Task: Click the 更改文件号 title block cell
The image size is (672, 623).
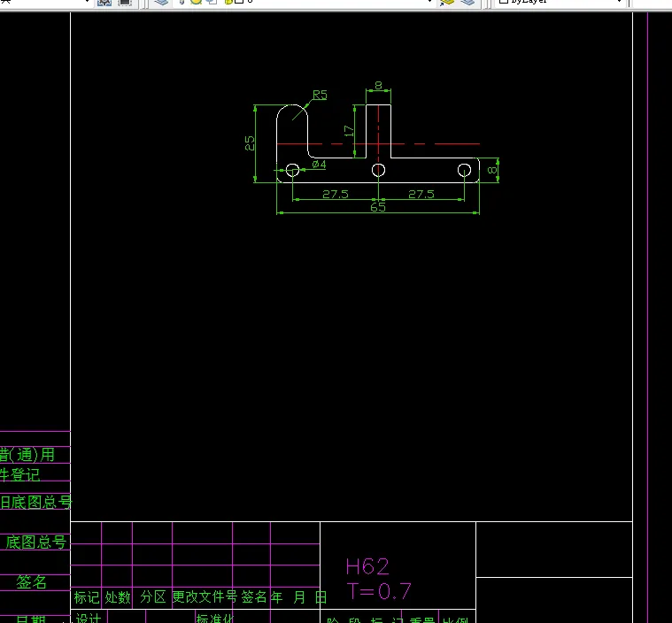Action: coord(205,596)
